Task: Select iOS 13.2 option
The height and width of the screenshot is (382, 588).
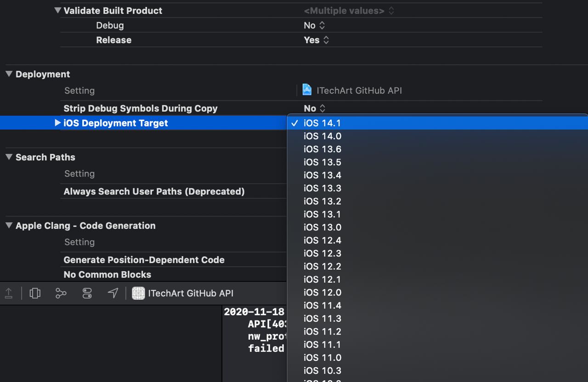Action: point(437,201)
